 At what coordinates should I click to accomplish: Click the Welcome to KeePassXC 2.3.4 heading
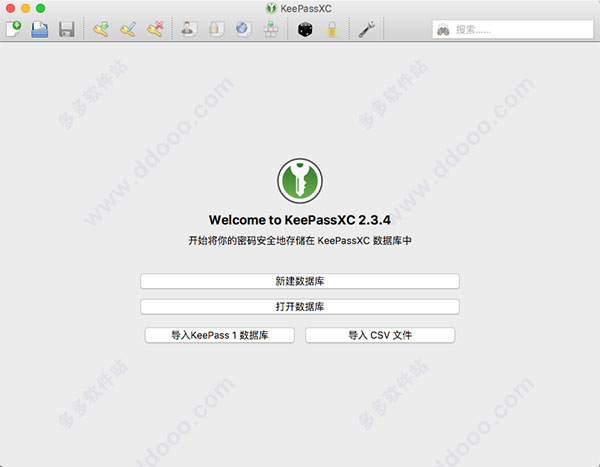click(x=300, y=220)
